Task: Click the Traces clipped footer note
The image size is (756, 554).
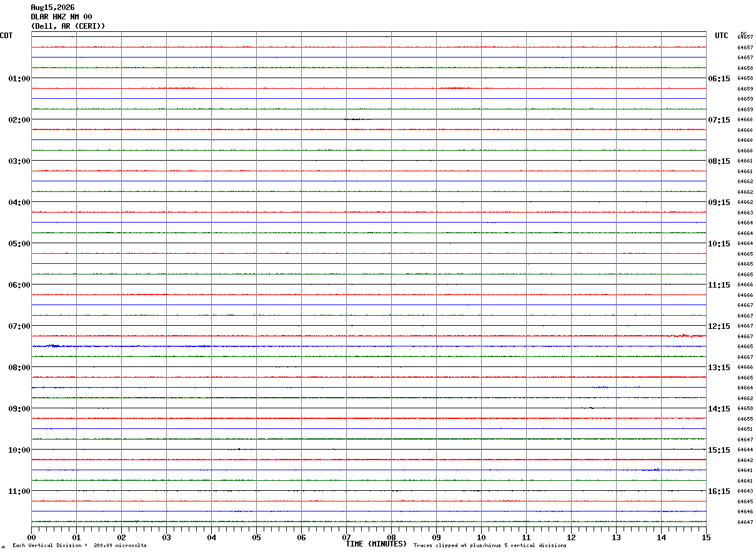Action: [x=490, y=546]
